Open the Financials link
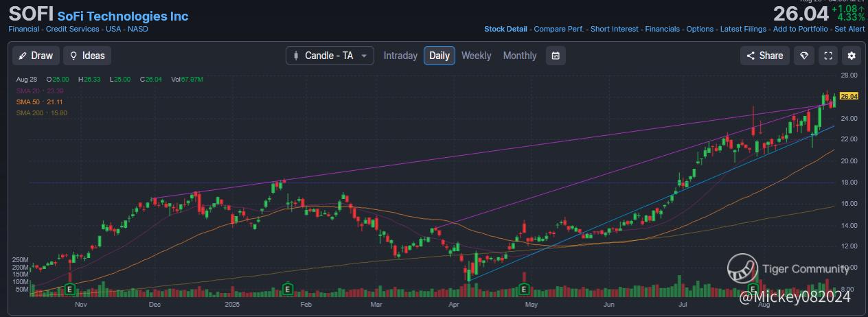 663,29
